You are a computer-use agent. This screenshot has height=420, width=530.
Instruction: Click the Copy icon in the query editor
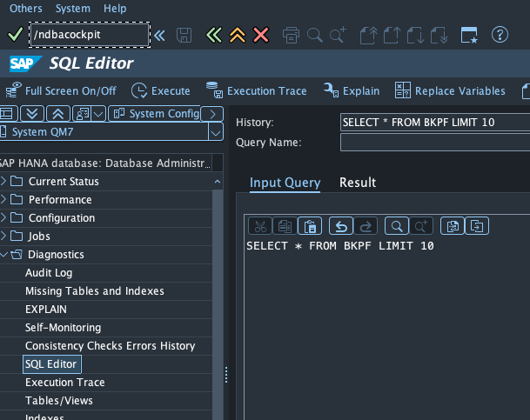tap(285, 226)
